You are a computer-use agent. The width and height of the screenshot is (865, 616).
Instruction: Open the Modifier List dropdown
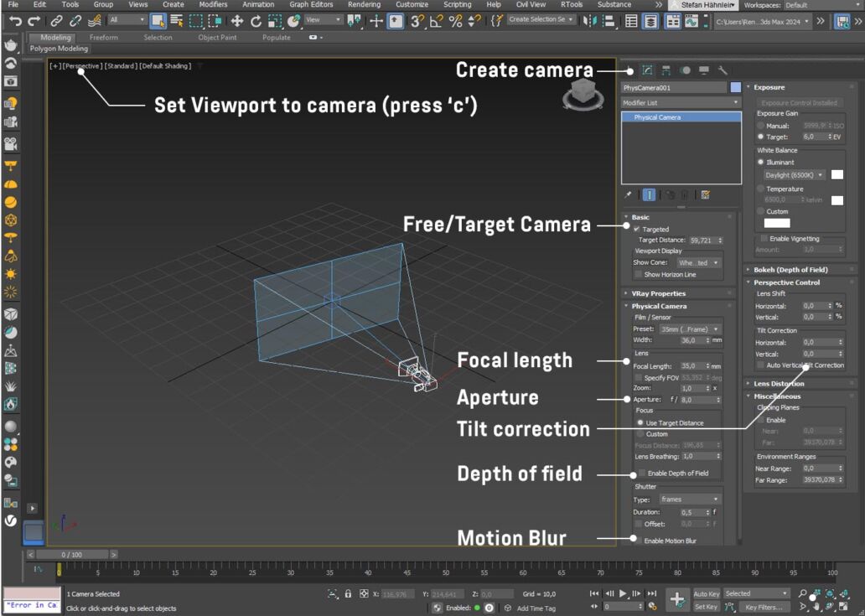[681, 102]
